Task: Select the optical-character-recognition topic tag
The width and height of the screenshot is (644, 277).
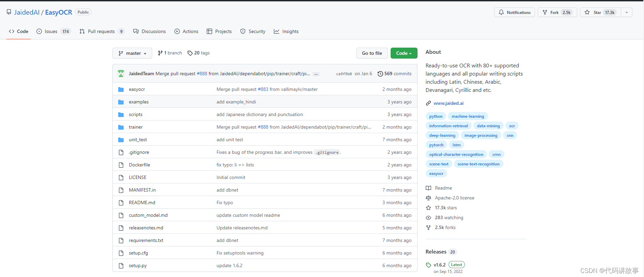Action: tap(456, 154)
